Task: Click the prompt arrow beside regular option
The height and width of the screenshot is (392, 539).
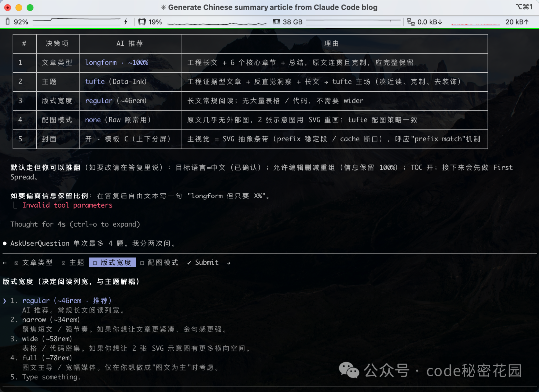Action: click(x=5, y=301)
